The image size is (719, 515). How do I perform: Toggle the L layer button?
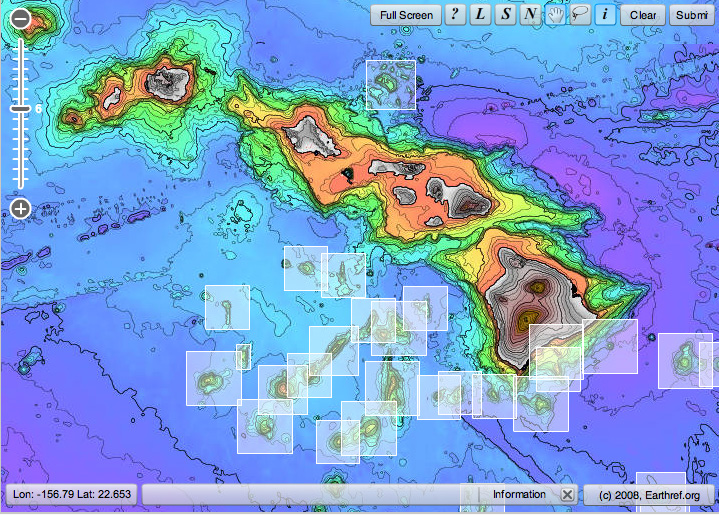click(480, 15)
